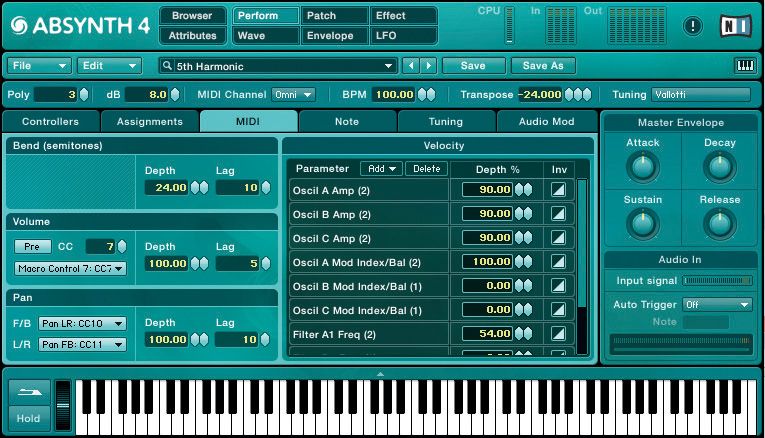
Task: Open the Pan LR: CC10 dropdown
Action: click(x=82, y=323)
